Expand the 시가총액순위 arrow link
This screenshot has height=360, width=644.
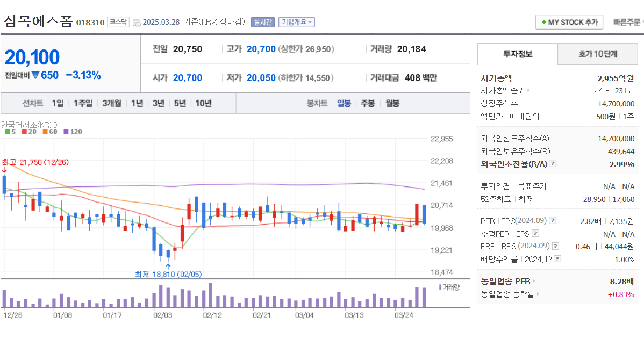(x=528, y=90)
